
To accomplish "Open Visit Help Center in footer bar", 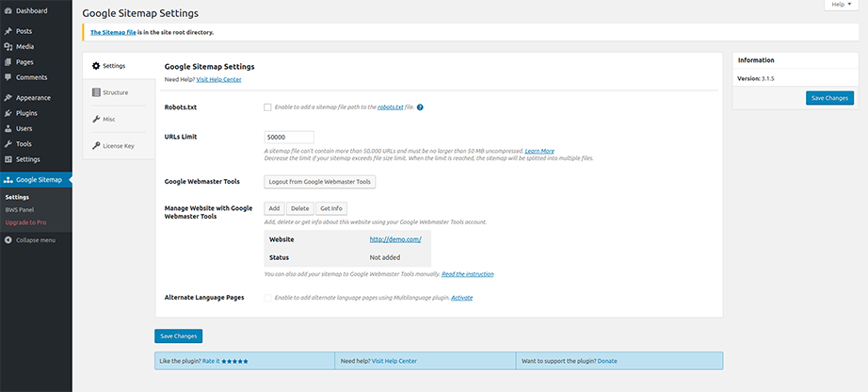I will pos(394,362).
